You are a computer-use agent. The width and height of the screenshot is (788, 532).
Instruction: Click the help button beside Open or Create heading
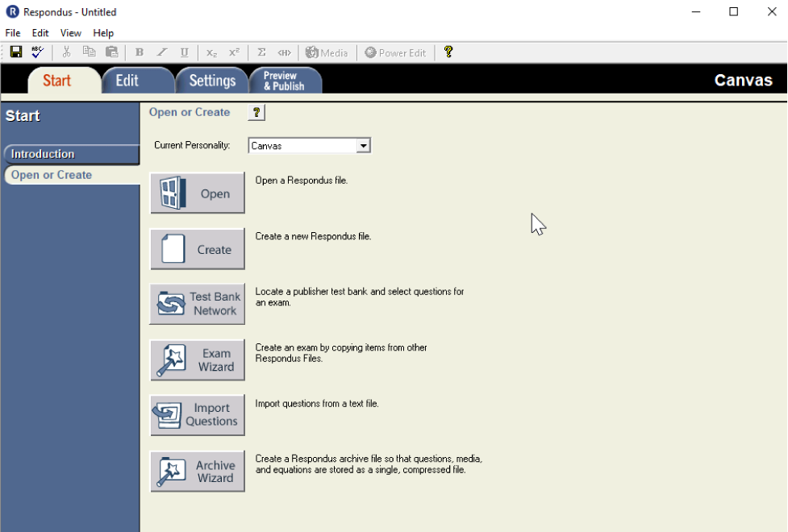(x=256, y=113)
